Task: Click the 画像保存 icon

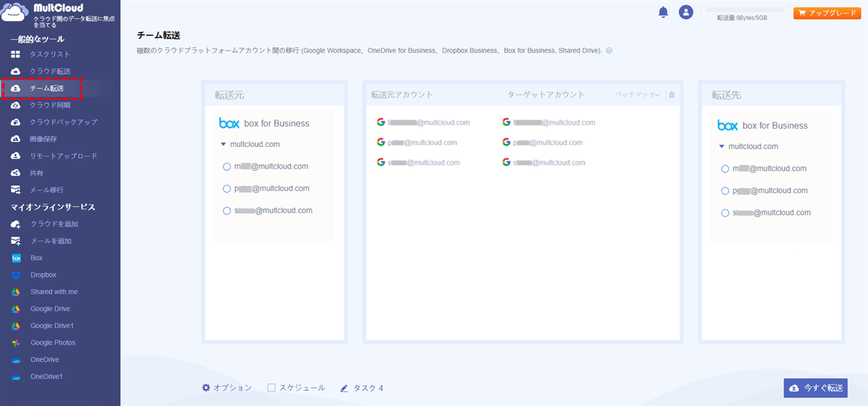Action: [15, 139]
